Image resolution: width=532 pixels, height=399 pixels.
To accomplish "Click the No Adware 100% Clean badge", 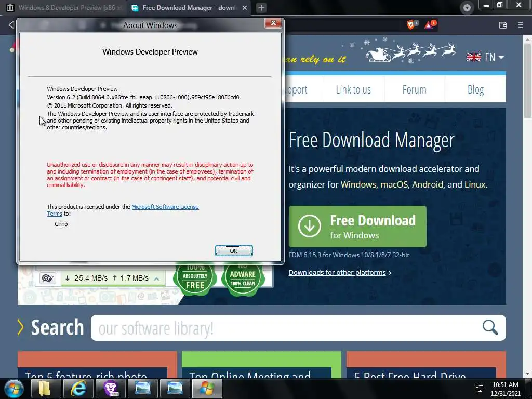I will [x=243, y=279].
